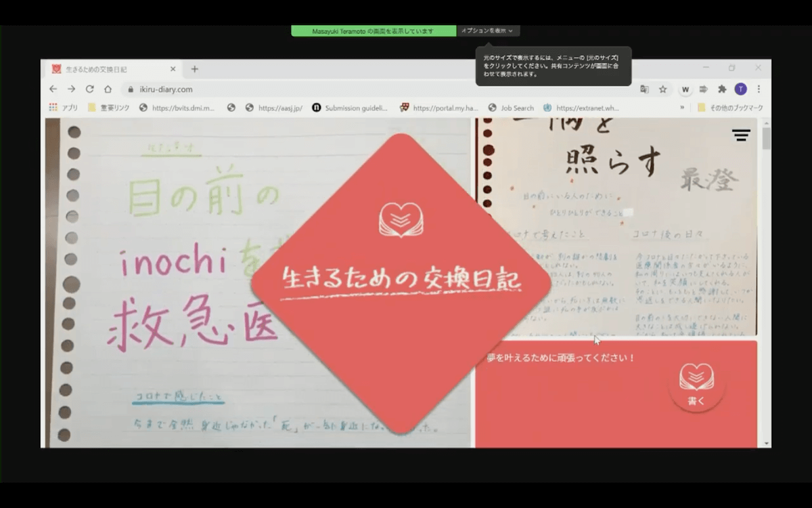Click the 書く write button with heart icon

(x=696, y=385)
